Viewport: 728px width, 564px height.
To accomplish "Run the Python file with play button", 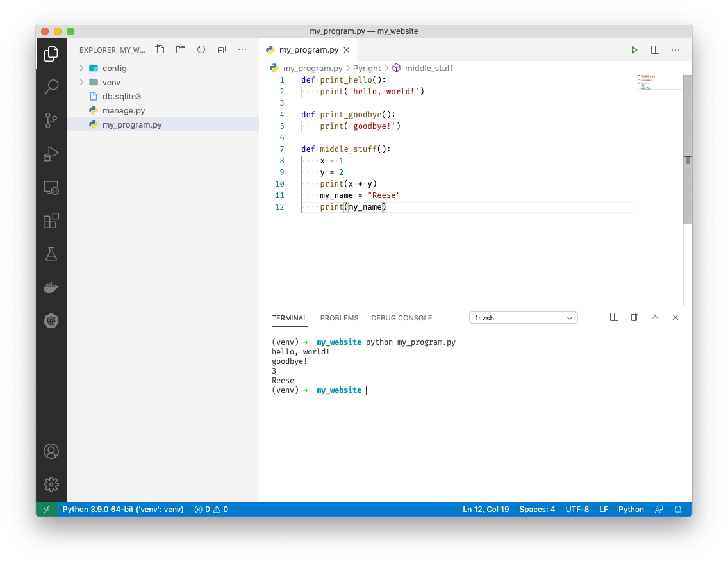I will (634, 50).
